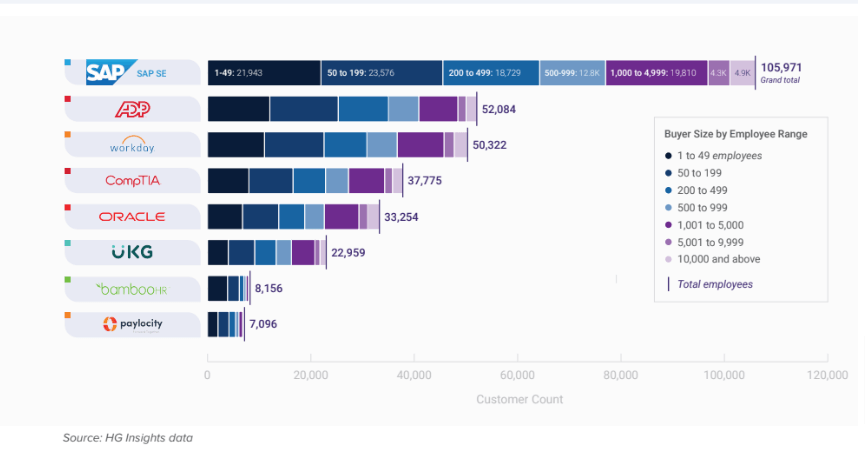Click SAP's '1-49: 21,943' bar segment

point(264,73)
